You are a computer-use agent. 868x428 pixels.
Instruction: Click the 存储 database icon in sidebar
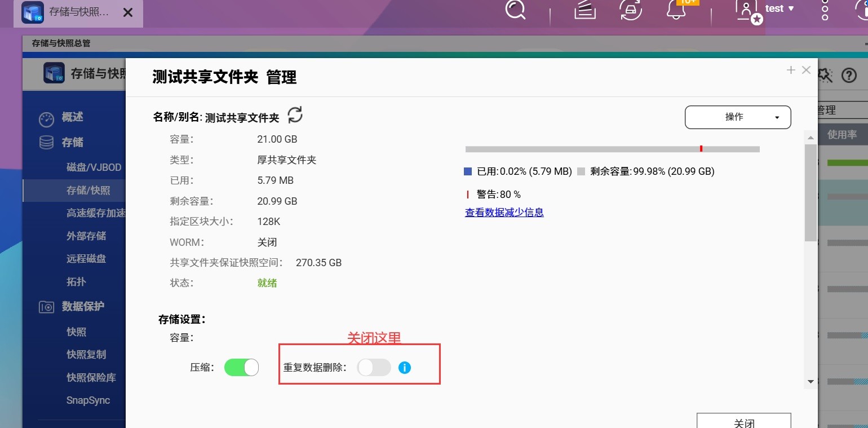pyautogui.click(x=46, y=143)
